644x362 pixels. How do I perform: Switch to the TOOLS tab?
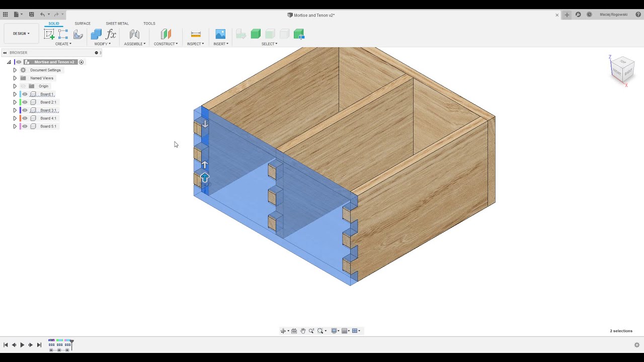pos(149,24)
